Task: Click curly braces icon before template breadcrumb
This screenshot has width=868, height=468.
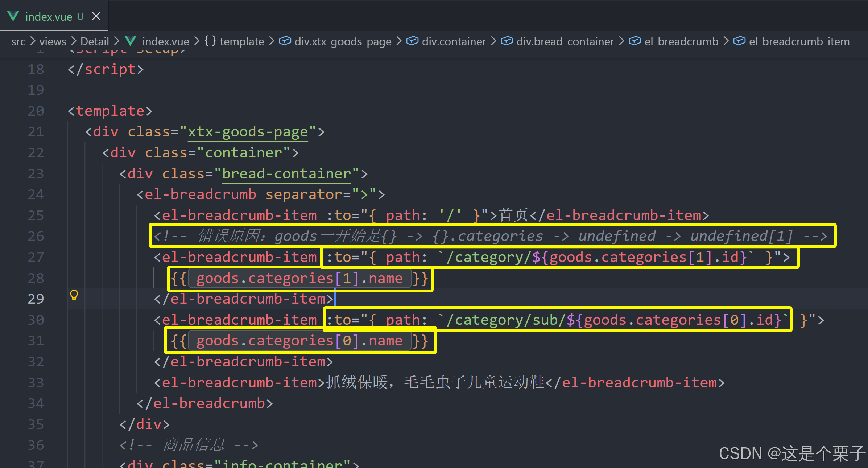Action: 210,41
